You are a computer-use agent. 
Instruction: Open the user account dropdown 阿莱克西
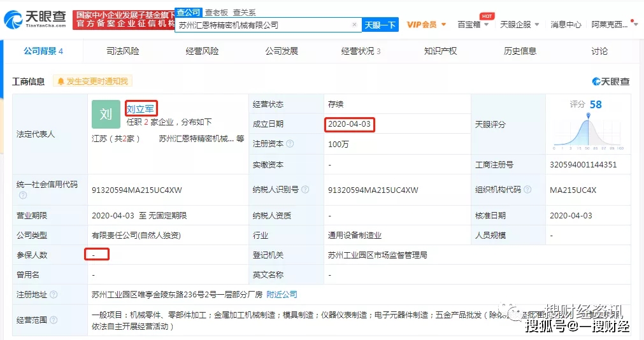coord(613,25)
